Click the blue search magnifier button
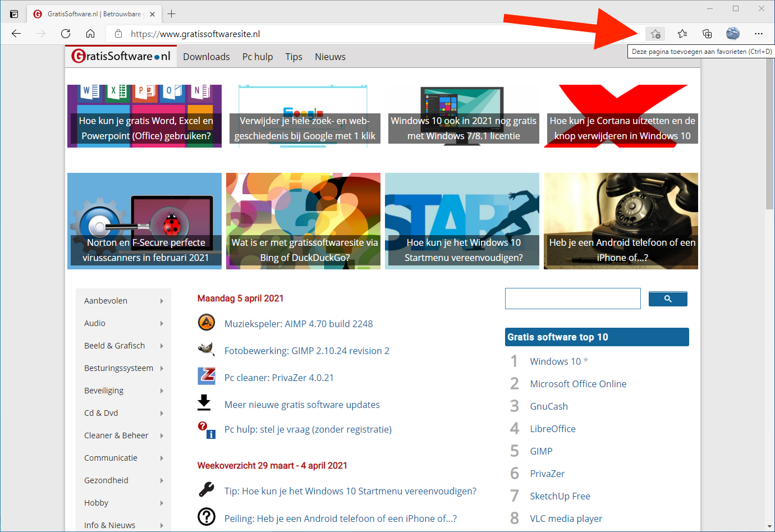Image resolution: width=775 pixels, height=532 pixels. 667,299
